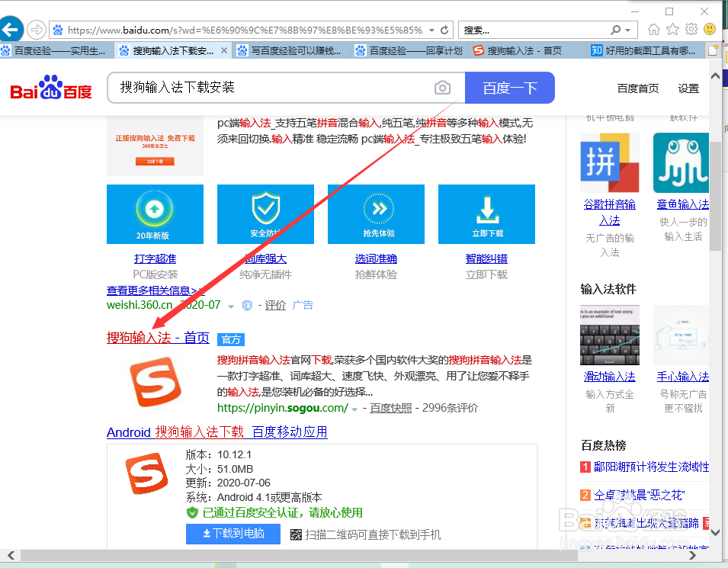Open Android 搜狗输入法下载 百度移动应用 link
728x568 pixels.
coord(216,432)
